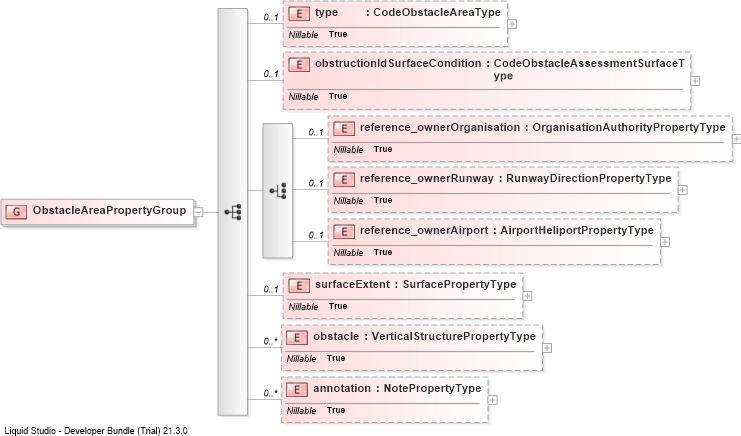Viewport: 741px width, 436px height.
Task: Click the 0..* cardinality of annotation element
Action: point(271,393)
